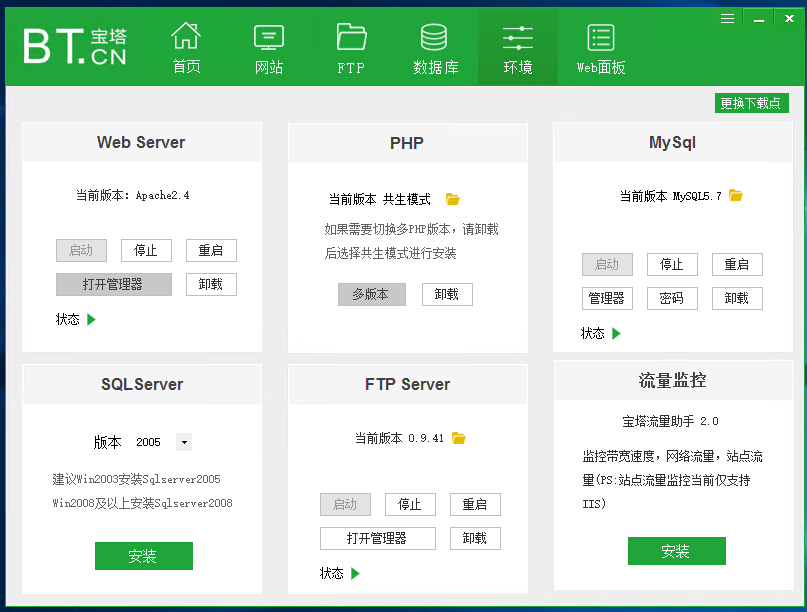Expand the SQLServer version dropdown arrow
This screenshot has width=807, height=612.
tap(184, 442)
